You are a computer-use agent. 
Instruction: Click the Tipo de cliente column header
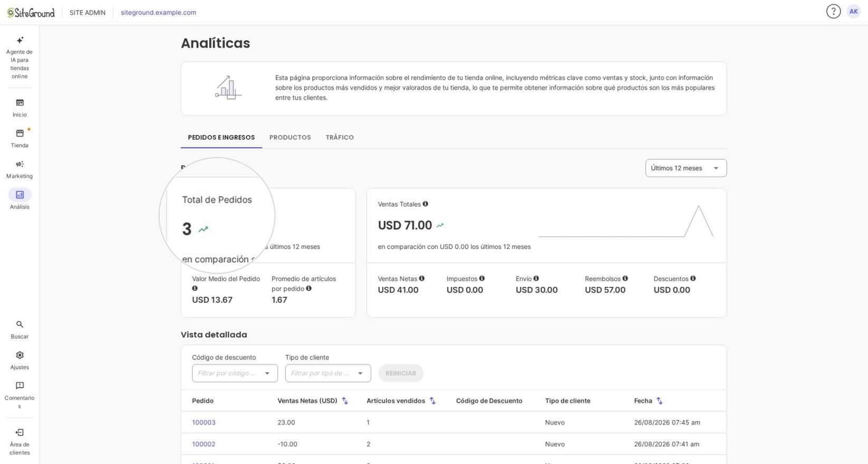[567, 401]
